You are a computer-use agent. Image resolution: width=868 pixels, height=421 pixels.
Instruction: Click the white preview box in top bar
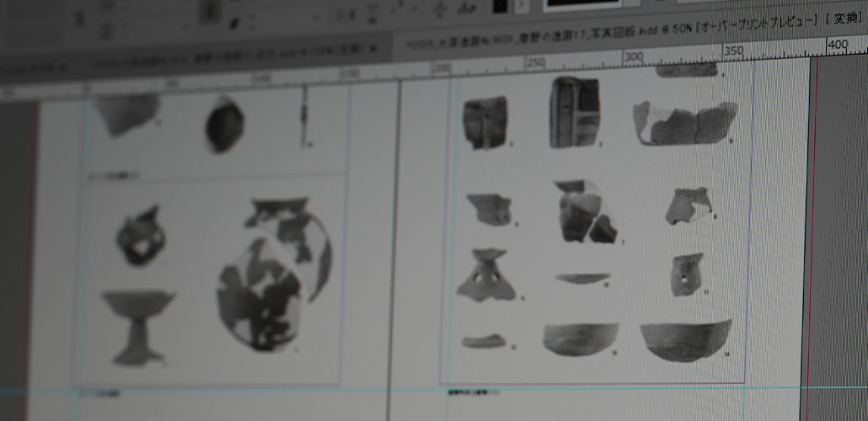(x=583, y=4)
